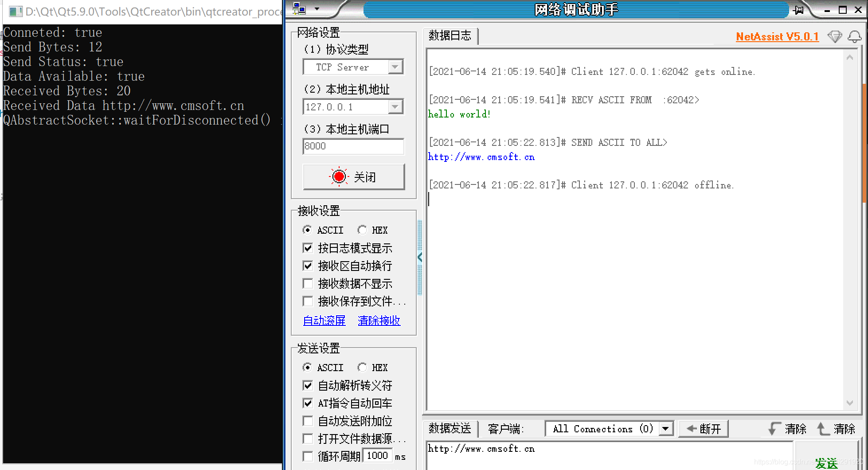The image size is (868, 470).
Task: Click 'hello world!' text in data log
Action: click(459, 114)
